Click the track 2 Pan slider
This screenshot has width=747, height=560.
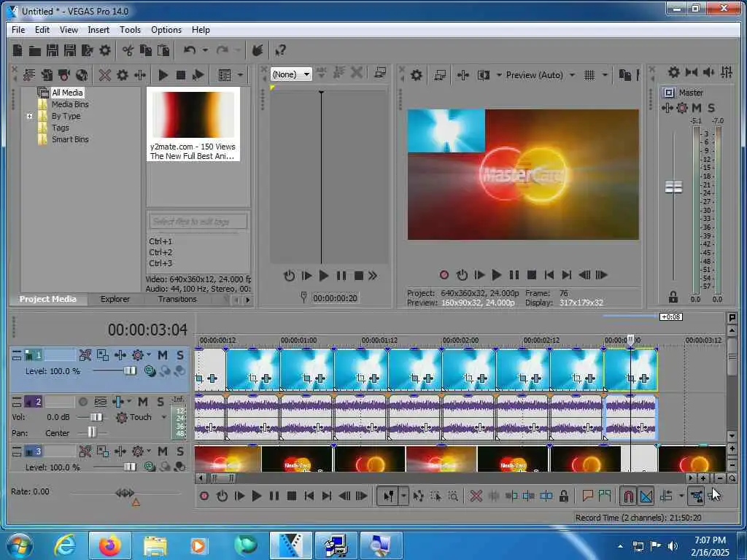pyautogui.click(x=92, y=432)
